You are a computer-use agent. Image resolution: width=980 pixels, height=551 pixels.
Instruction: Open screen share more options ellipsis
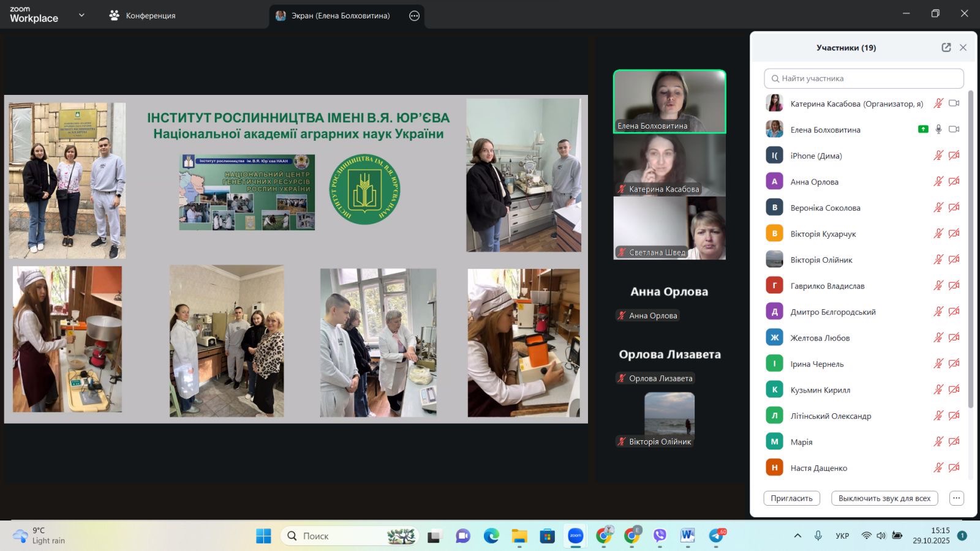414,16
